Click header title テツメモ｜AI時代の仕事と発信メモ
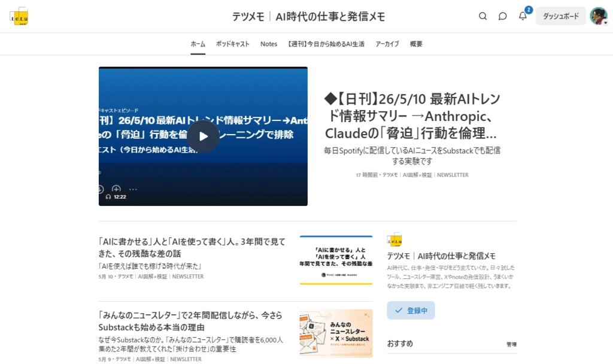The width and height of the screenshot is (613, 364). [x=308, y=16]
